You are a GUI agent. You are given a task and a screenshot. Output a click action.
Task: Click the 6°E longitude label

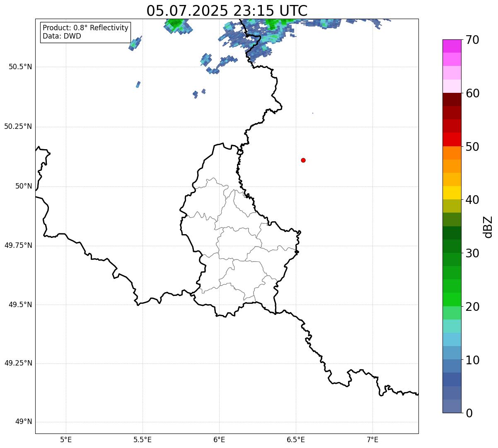[219, 440]
